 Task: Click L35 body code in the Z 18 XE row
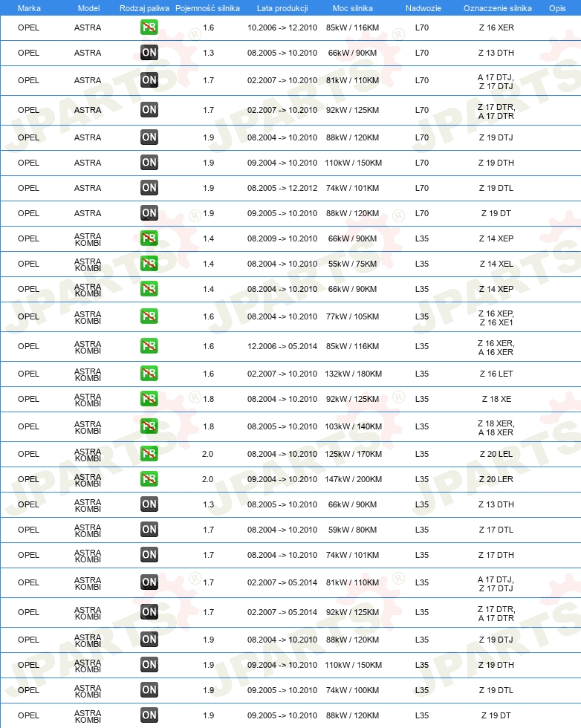(x=422, y=399)
